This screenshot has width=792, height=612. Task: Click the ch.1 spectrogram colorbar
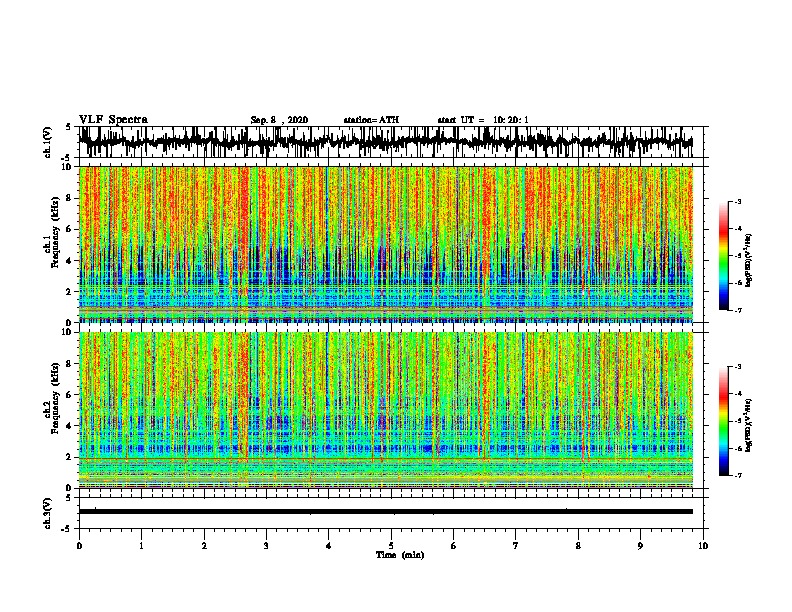pyautogui.click(x=723, y=256)
